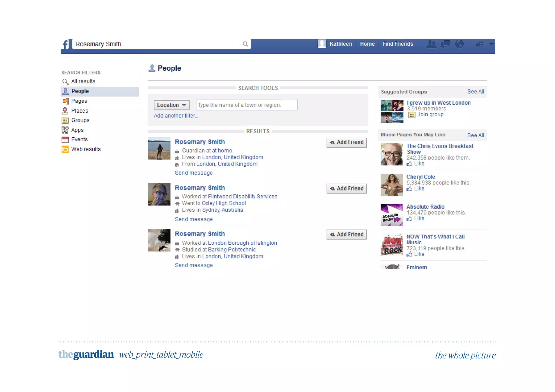Add the first Rosemary Smith as friend
Screen dimensions: 555x392
[x=347, y=142]
